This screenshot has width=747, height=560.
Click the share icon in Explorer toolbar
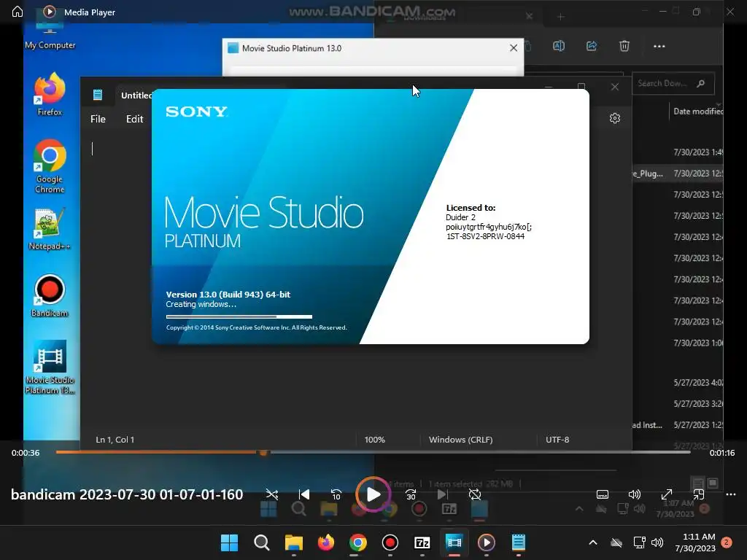[x=591, y=46]
